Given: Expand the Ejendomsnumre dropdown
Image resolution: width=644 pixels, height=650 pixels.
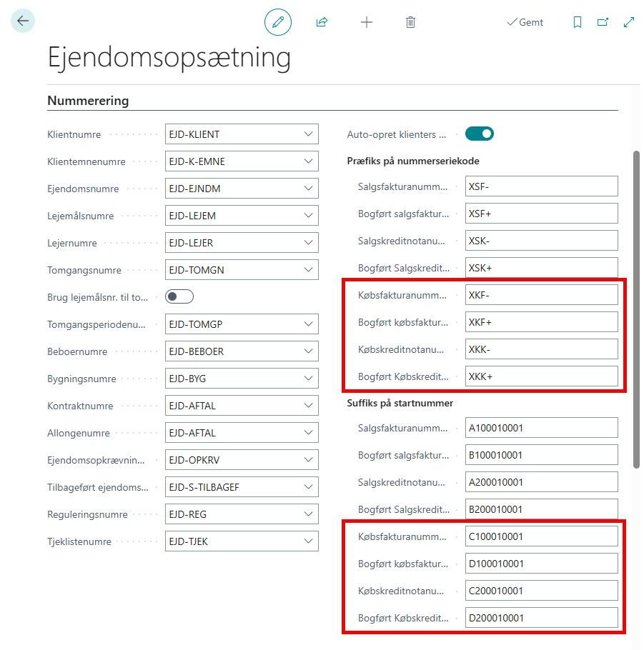Looking at the screenshot, I should 308,189.
